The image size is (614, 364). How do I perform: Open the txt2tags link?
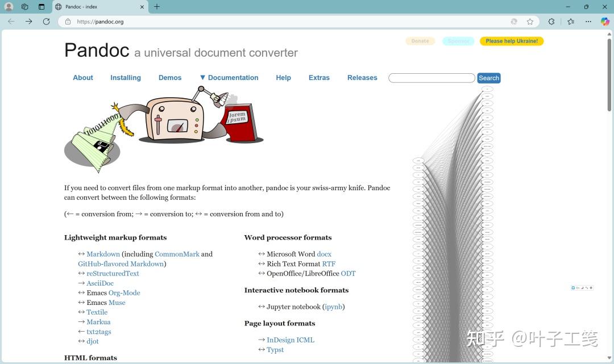point(99,332)
